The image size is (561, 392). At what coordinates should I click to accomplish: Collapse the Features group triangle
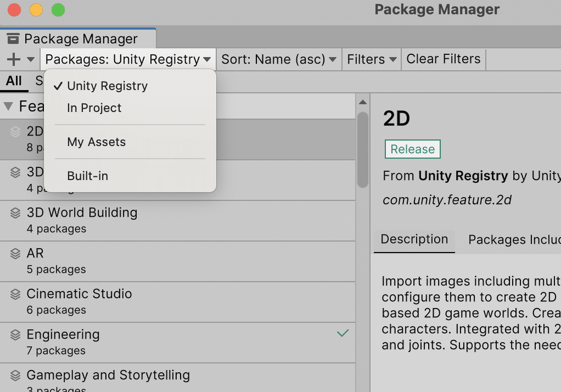8,106
